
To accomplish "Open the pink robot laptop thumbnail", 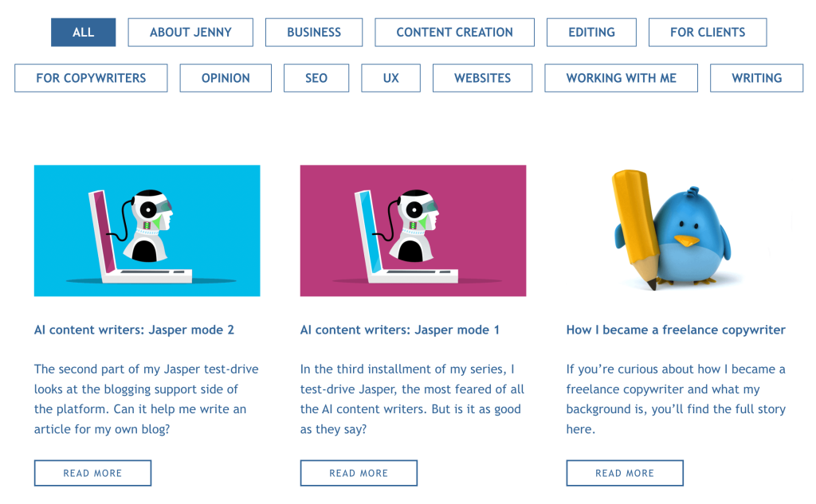I will pyautogui.click(x=414, y=230).
